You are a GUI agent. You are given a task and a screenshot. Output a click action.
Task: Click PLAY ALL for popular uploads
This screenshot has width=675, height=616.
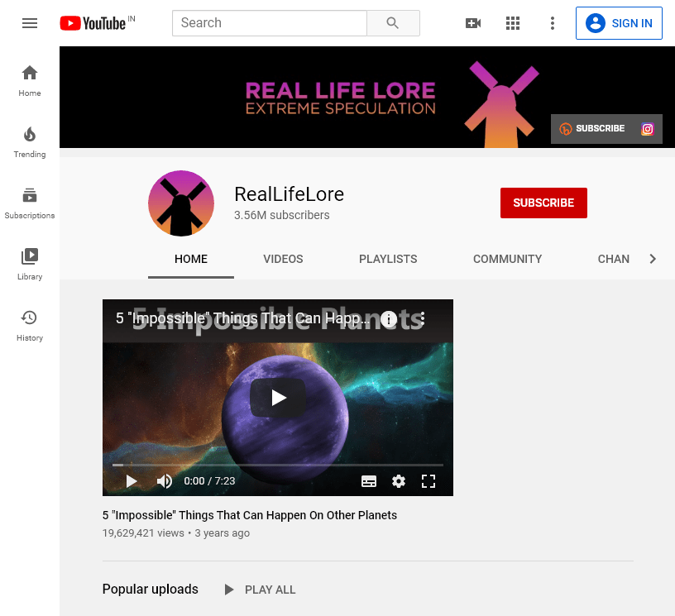tap(270, 590)
